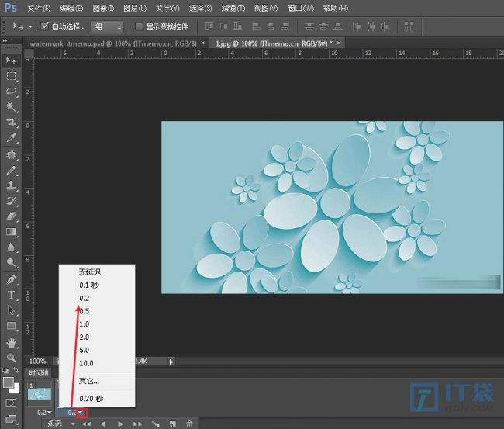Close the watermark_itmemo.psd tab
Viewport: 504px width, 429px height.
click(203, 43)
